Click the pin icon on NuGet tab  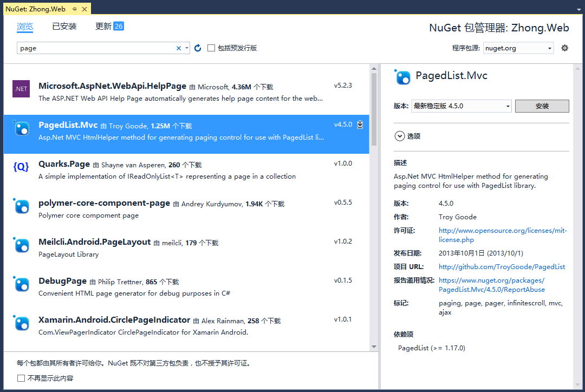pos(74,9)
